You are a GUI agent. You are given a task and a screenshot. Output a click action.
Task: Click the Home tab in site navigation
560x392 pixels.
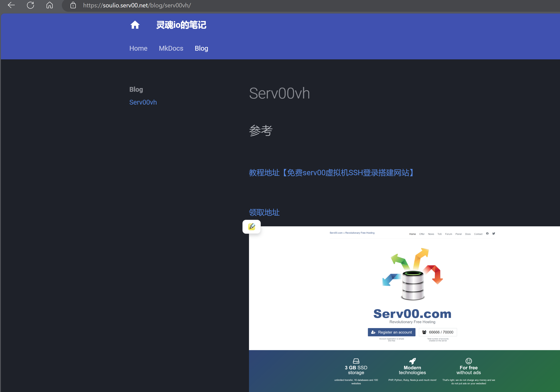pyautogui.click(x=138, y=48)
